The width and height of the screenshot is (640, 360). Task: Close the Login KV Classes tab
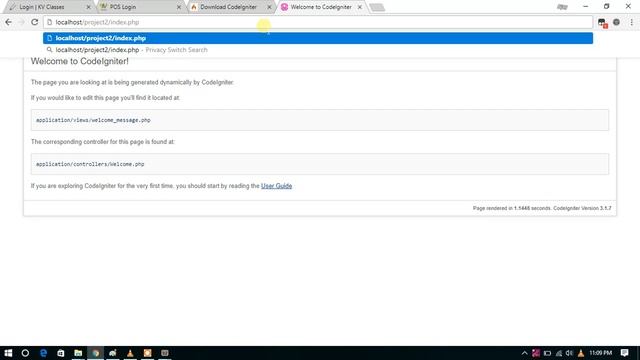[x=89, y=7]
